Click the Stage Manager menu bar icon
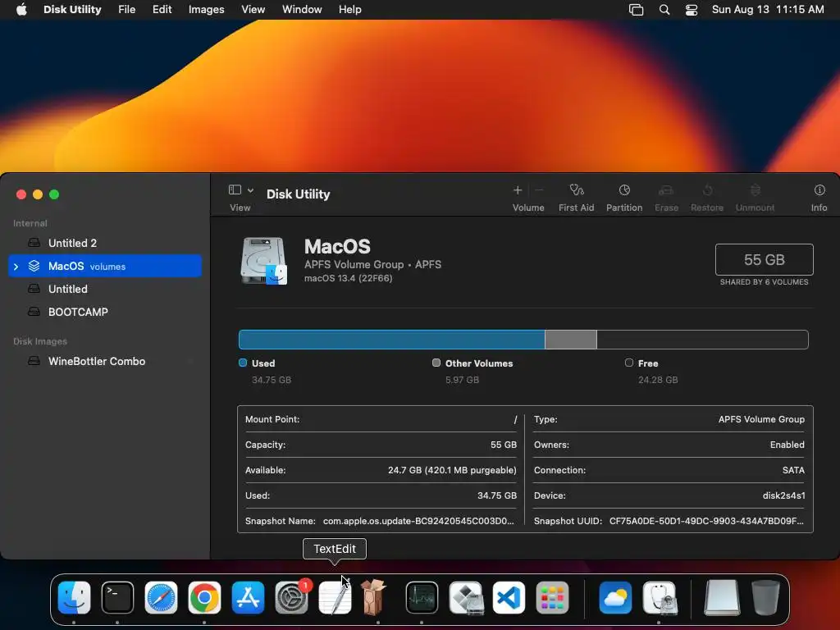 click(636, 10)
